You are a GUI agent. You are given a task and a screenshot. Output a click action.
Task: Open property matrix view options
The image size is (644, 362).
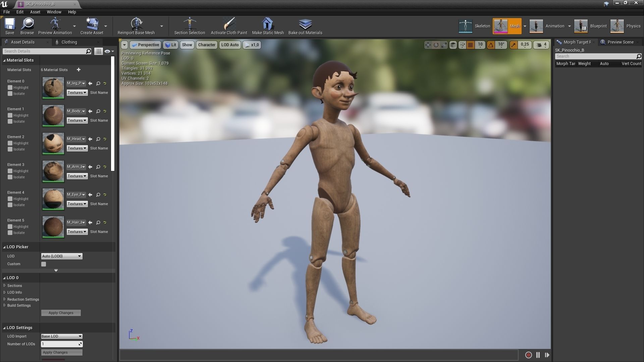[98, 51]
